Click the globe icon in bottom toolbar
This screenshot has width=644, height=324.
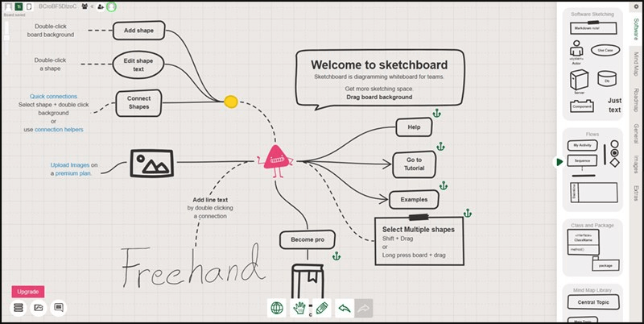coord(277,307)
